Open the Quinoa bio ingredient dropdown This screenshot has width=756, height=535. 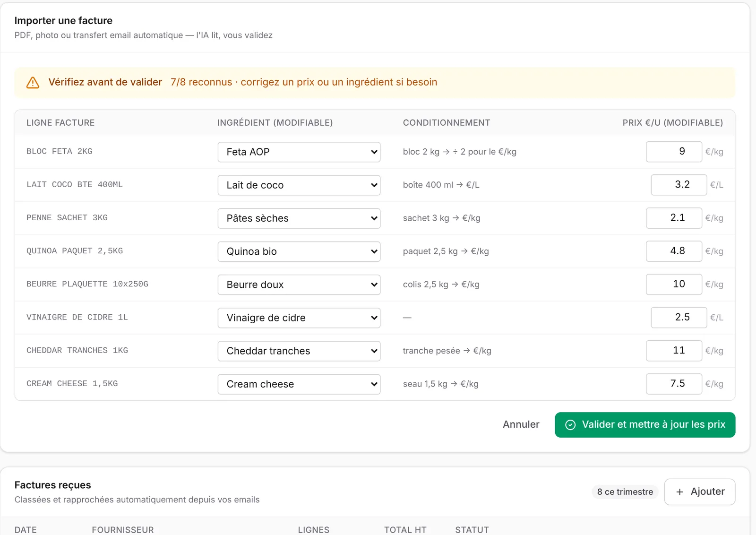click(x=299, y=251)
